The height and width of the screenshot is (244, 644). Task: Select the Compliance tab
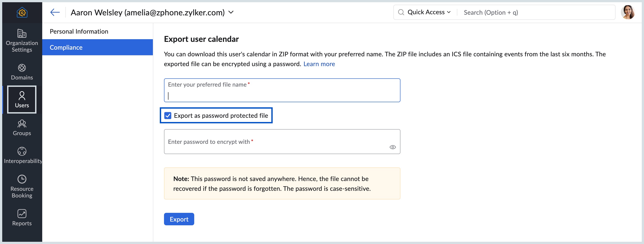(66, 47)
